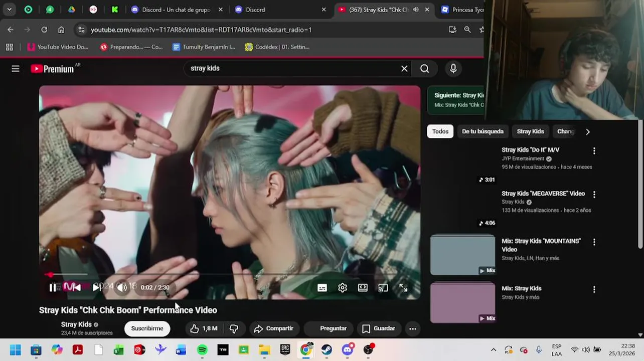Open options for 'Mix: Stray Kids'
The width and height of the screenshot is (644, 361).
594,290
